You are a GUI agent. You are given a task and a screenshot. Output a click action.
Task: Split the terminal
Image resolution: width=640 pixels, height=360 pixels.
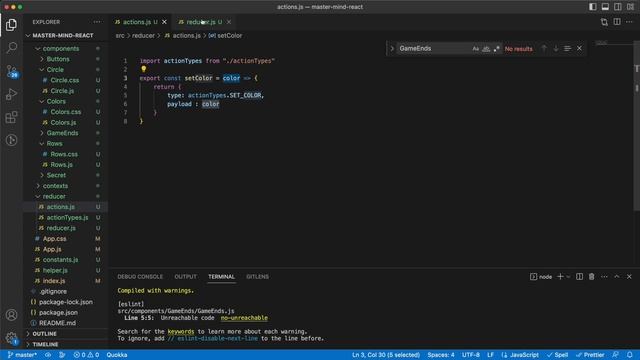[x=579, y=277]
